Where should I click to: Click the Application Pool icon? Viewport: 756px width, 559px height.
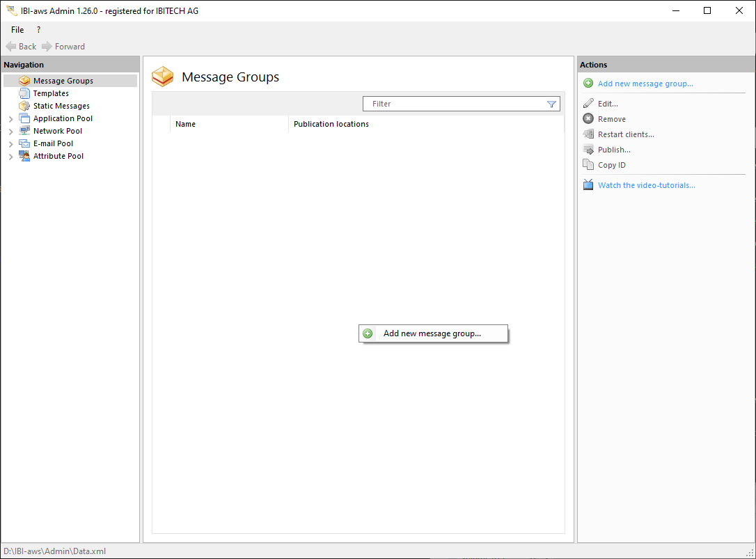(x=24, y=118)
